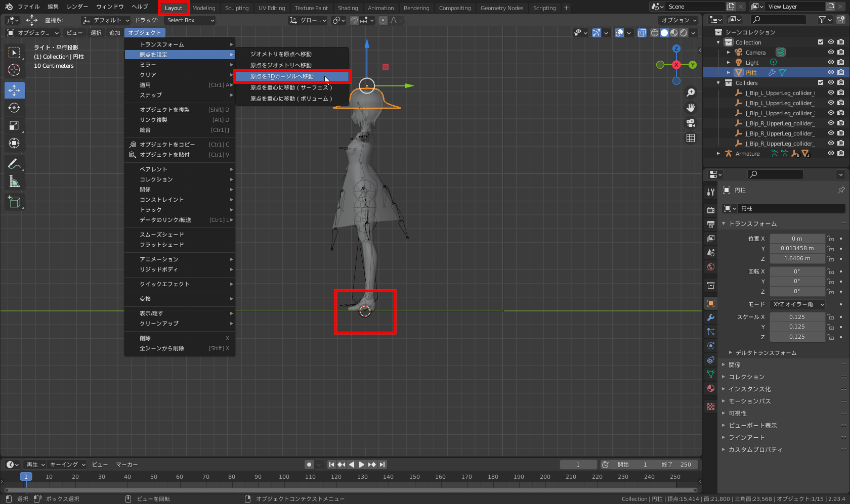Choose the Add Cube tool
Image resolution: width=850 pixels, height=504 pixels.
click(14, 202)
